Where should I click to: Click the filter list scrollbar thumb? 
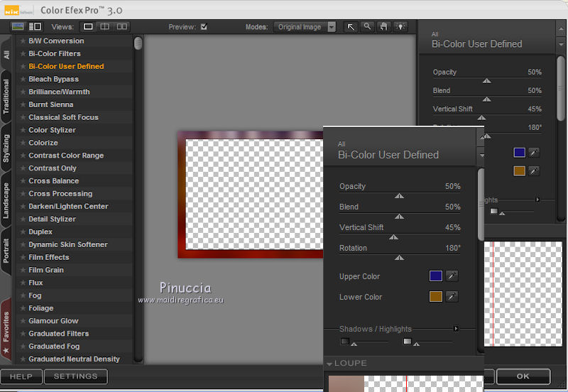coord(138,43)
